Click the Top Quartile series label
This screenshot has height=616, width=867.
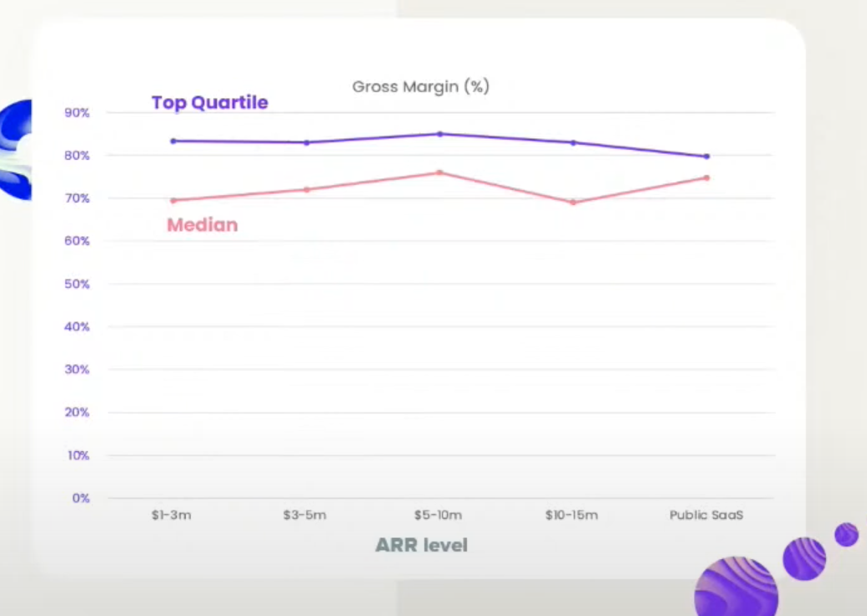point(210,103)
